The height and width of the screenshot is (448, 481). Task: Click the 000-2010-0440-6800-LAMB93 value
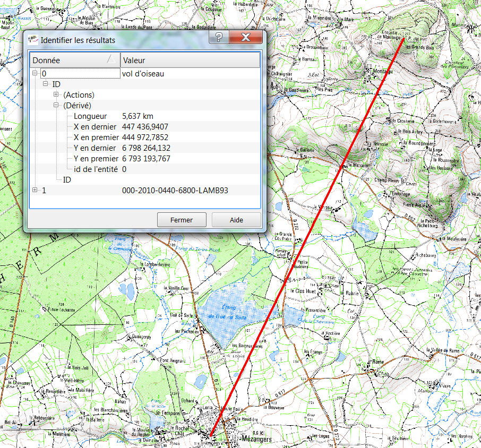(175, 190)
